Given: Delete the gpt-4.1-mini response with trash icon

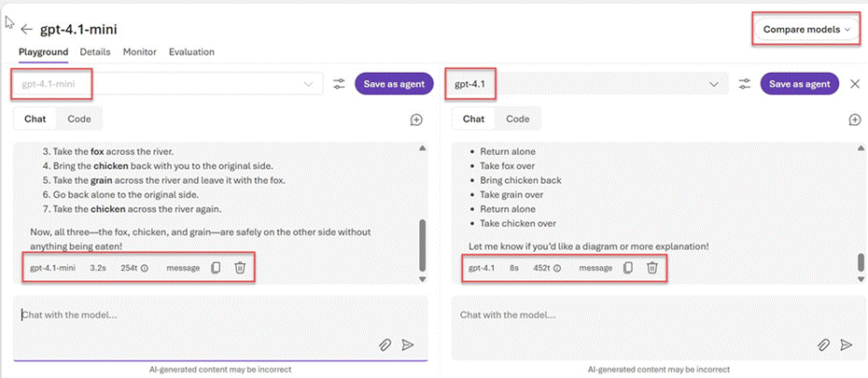Looking at the screenshot, I should pos(240,268).
